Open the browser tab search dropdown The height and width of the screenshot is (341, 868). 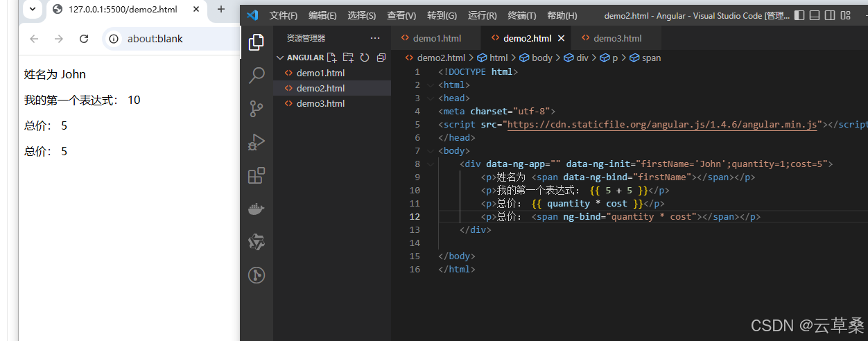click(33, 9)
